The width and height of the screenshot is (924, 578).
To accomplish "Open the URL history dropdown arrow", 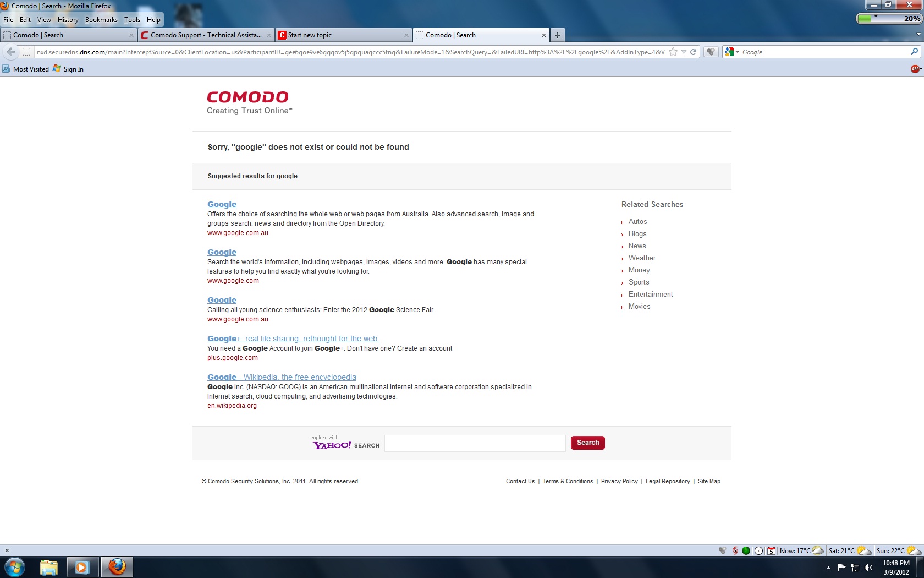I will click(x=684, y=52).
